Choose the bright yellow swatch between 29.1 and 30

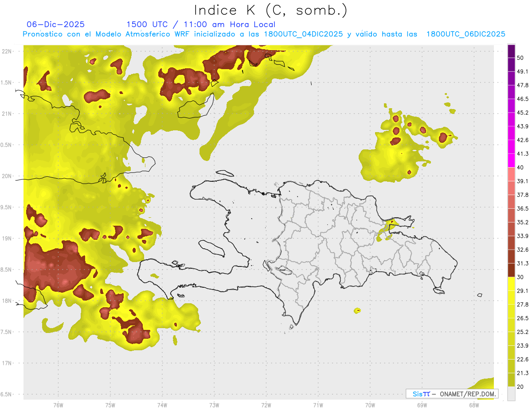[x=511, y=284]
